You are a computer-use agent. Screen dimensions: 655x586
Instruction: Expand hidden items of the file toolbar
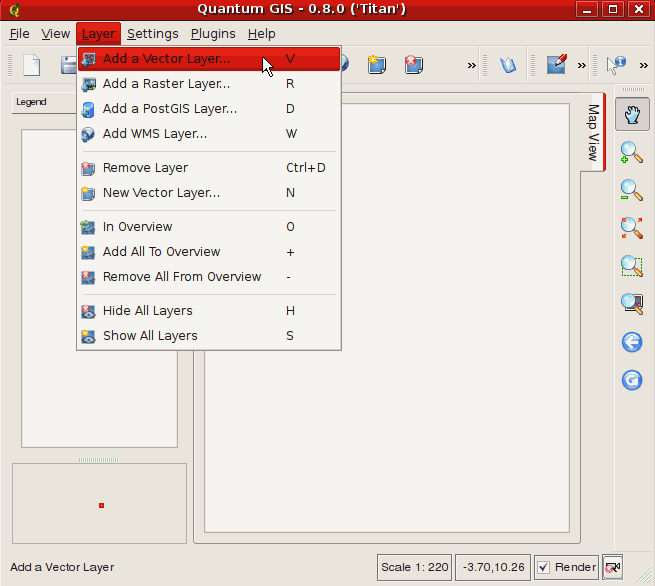(x=472, y=65)
